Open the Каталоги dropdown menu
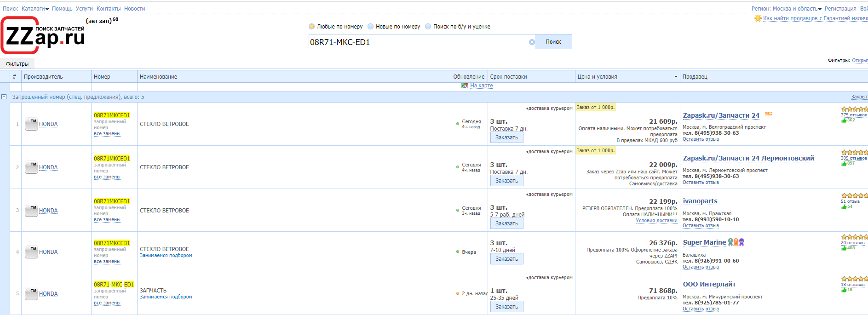 pyautogui.click(x=35, y=9)
